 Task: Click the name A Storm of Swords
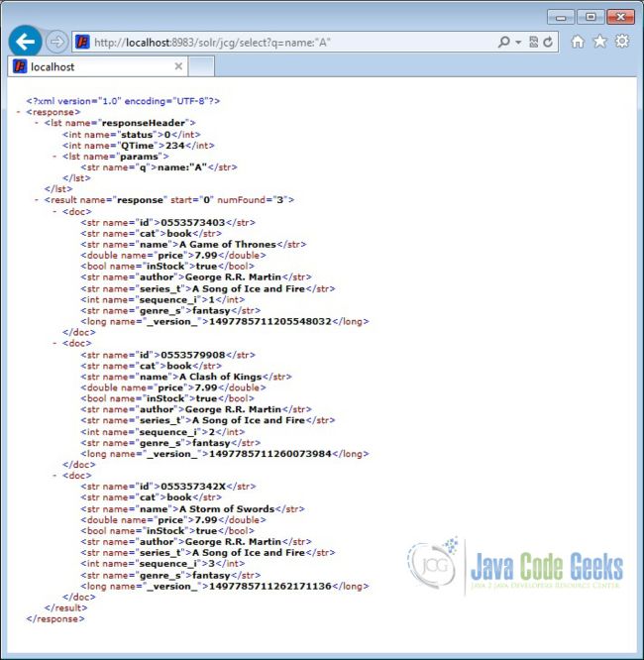227,509
